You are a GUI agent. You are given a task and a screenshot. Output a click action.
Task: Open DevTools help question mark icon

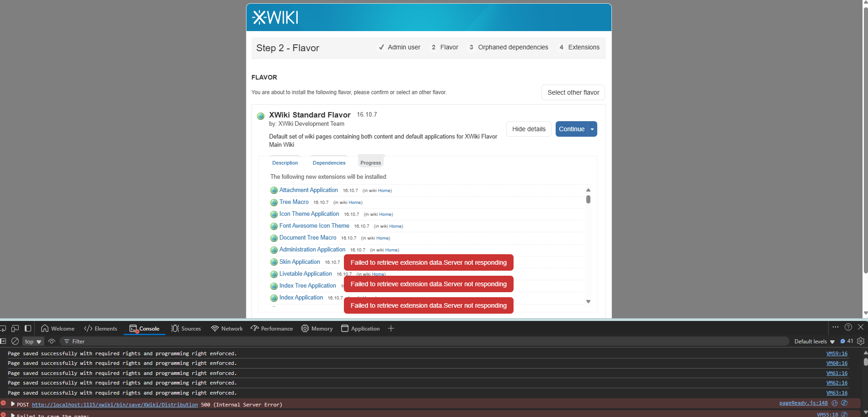click(x=848, y=327)
